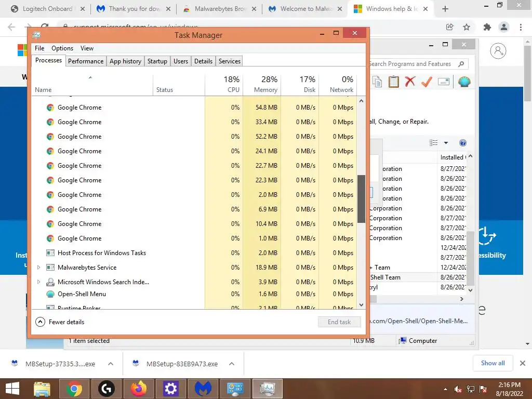Open a new Chrome tab
532x399 pixels.
(x=445, y=9)
